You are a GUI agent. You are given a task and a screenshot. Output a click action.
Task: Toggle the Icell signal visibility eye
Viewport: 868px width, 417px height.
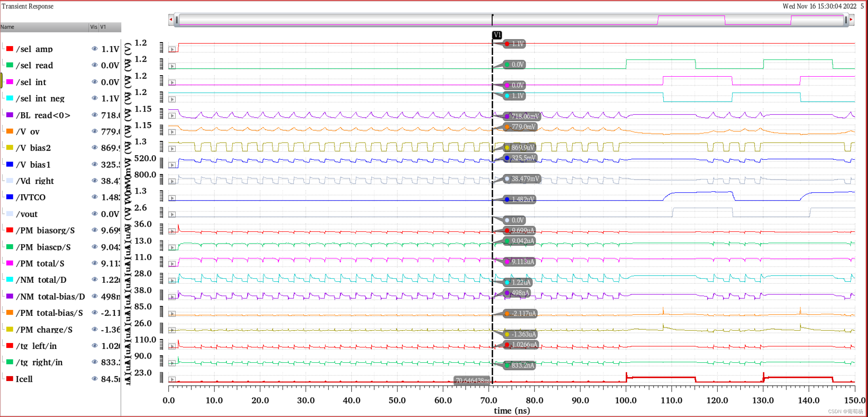pyautogui.click(x=94, y=379)
